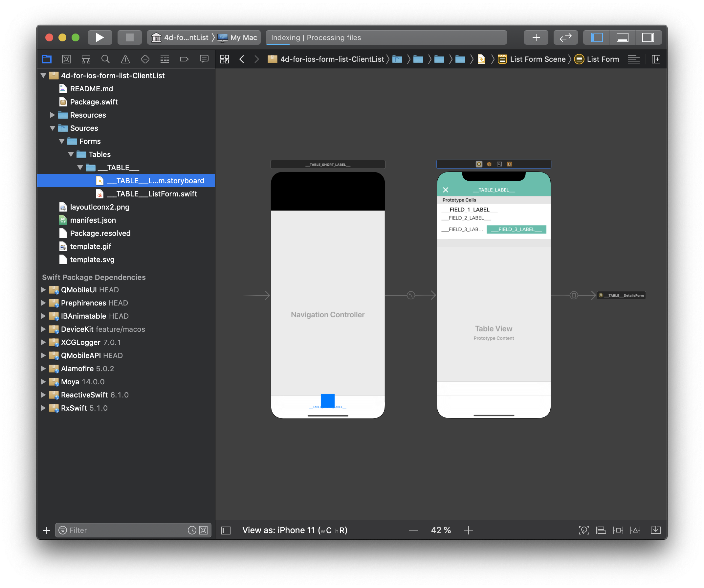Open the Issue navigator warning icon
The width and height of the screenshot is (704, 588).
pyautogui.click(x=125, y=59)
